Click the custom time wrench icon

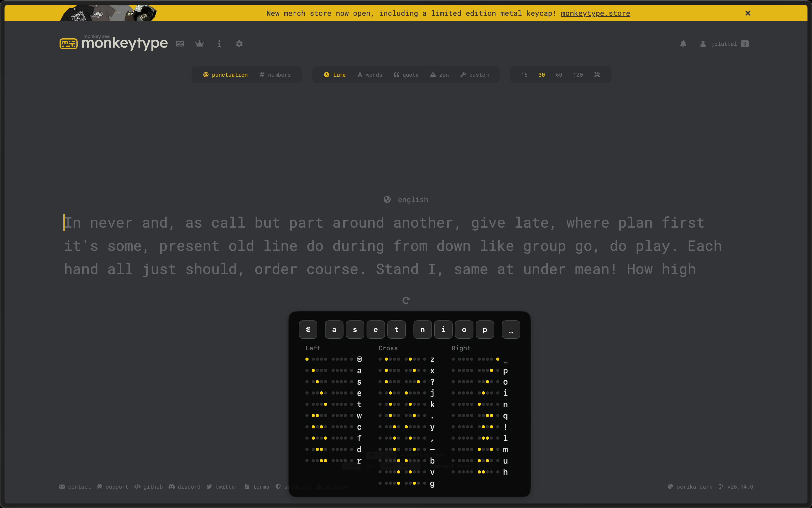pos(597,75)
